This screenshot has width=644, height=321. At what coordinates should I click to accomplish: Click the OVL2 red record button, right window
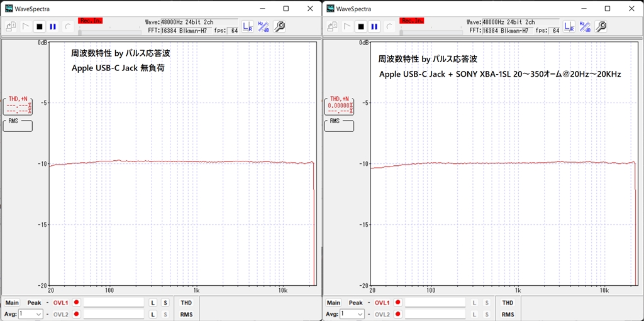[x=398, y=314]
